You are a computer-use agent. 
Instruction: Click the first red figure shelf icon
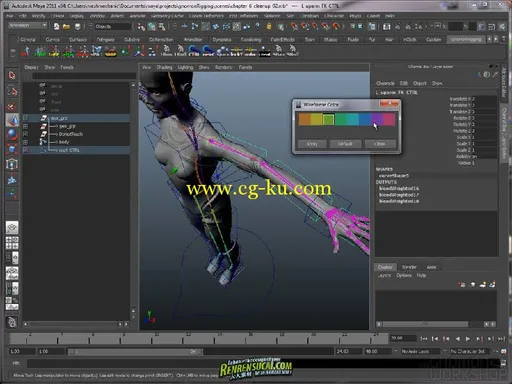coord(26,51)
